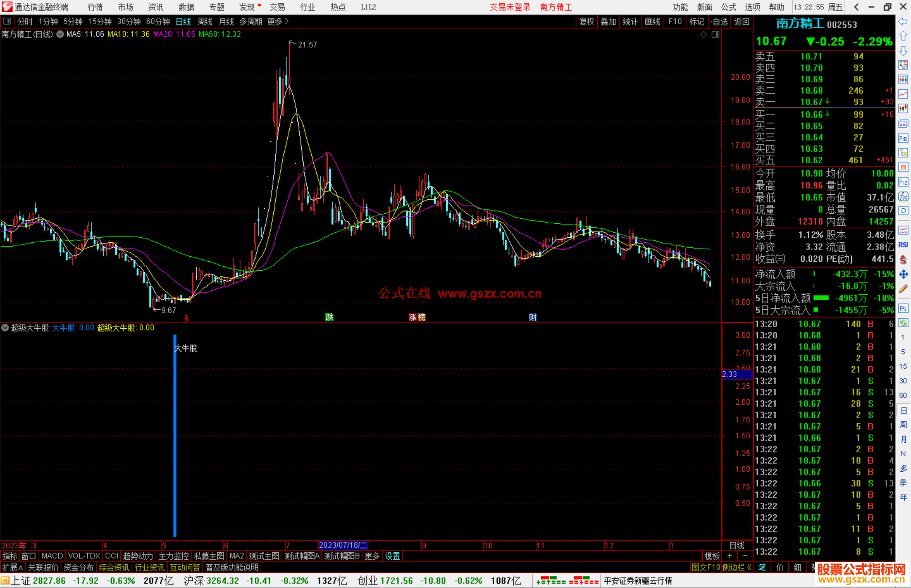
Task: Select the pencil drawing tool icon
Action: coord(903,289)
